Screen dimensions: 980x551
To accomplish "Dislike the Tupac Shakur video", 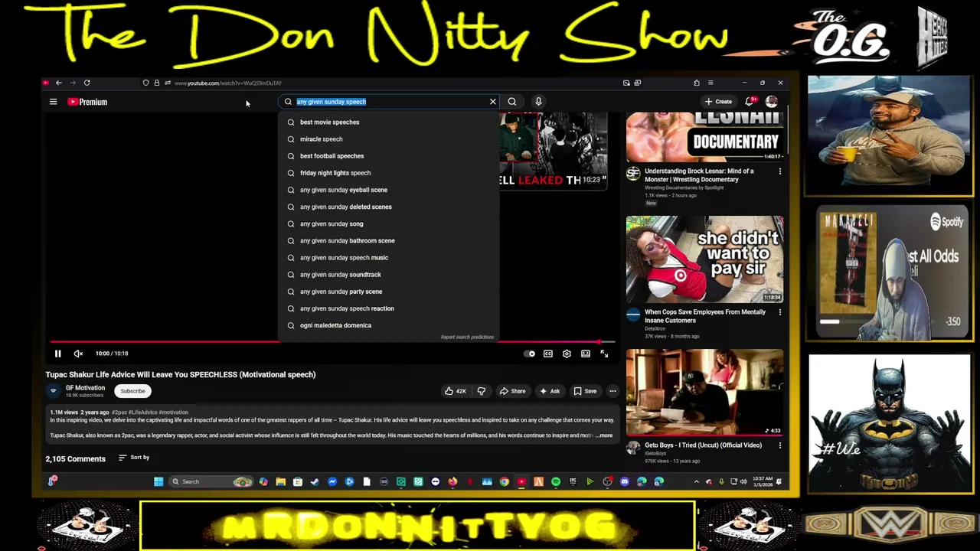I will coord(482,391).
